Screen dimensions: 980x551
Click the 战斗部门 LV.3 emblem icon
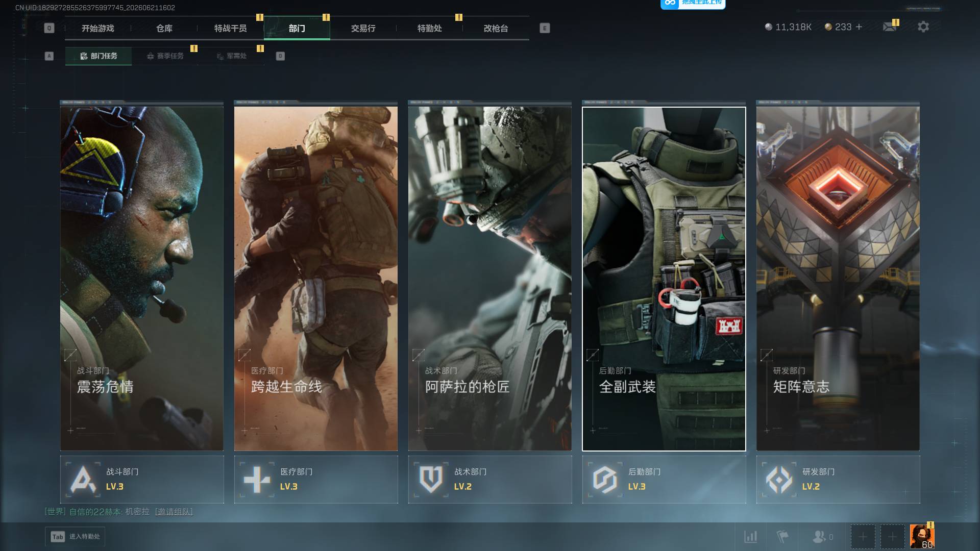tap(83, 480)
